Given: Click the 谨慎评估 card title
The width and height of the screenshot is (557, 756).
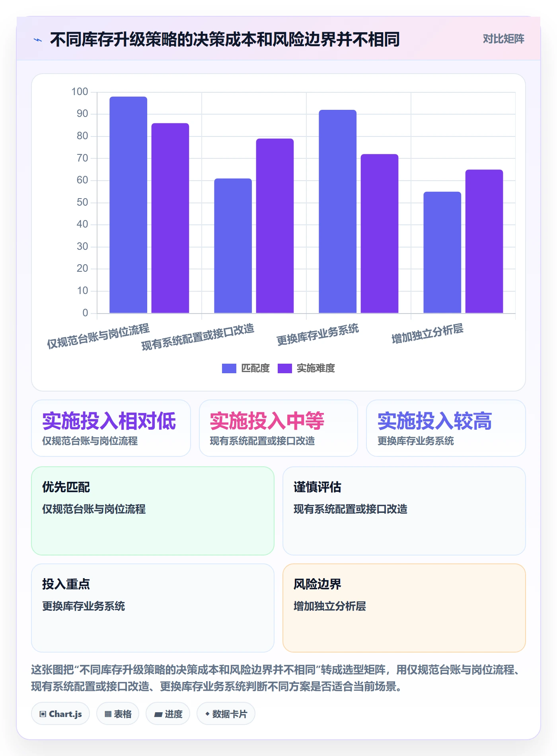Looking at the screenshot, I should [317, 487].
